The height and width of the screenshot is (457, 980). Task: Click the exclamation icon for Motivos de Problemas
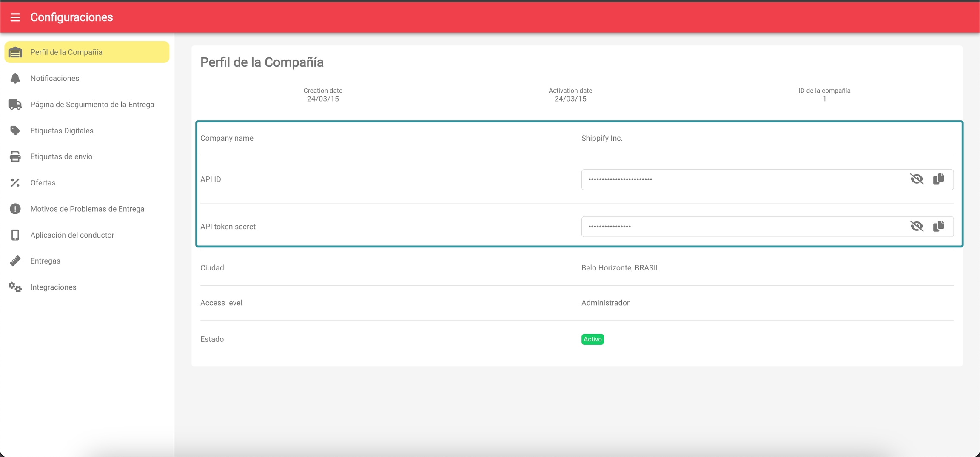point(15,209)
